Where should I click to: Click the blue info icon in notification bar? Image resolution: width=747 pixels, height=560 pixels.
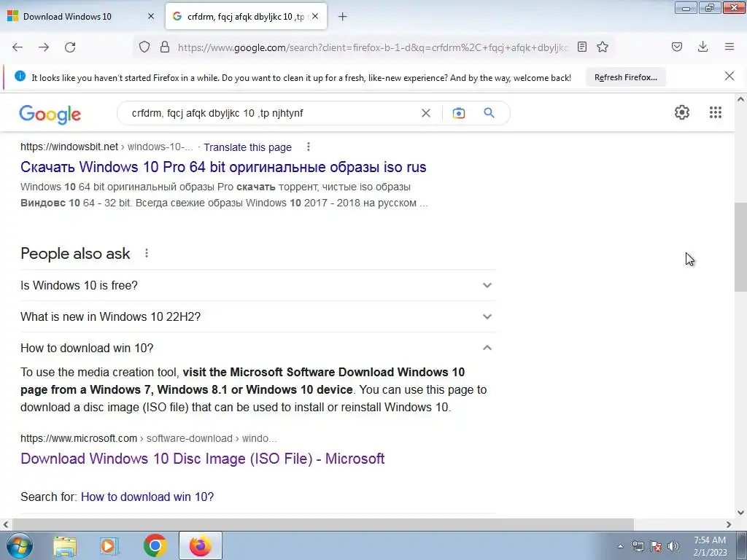click(x=20, y=76)
